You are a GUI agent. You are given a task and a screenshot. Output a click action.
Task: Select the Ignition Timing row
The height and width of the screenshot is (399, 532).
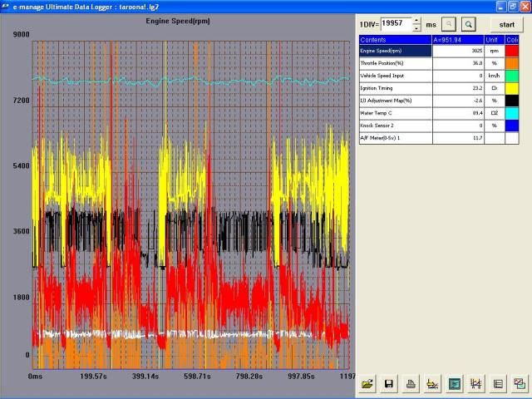pos(439,88)
